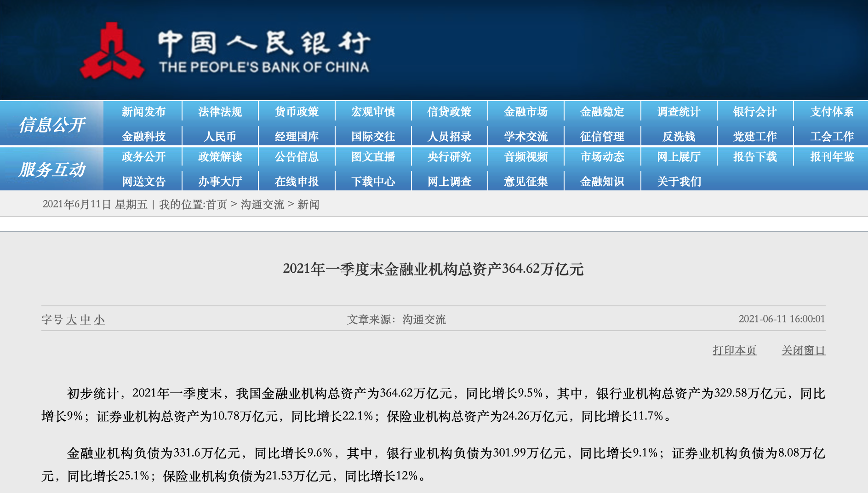Click the 首页 breadcrumb link
Viewport: 868px width, 493px height.
(x=217, y=205)
